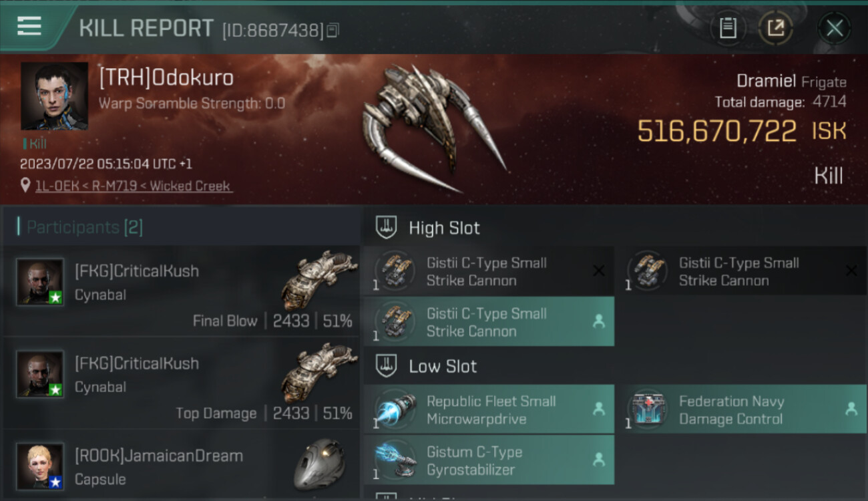This screenshot has width=868, height=501.
Task: Open final blow CriticalKush portrait
Action: pyautogui.click(x=40, y=282)
